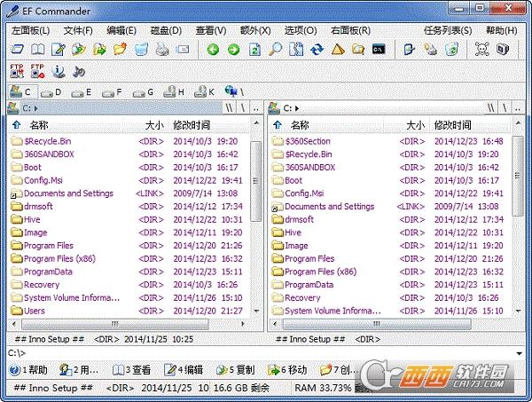The image size is (532, 402).
Task: Click the refresh document icon
Action: point(254,50)
